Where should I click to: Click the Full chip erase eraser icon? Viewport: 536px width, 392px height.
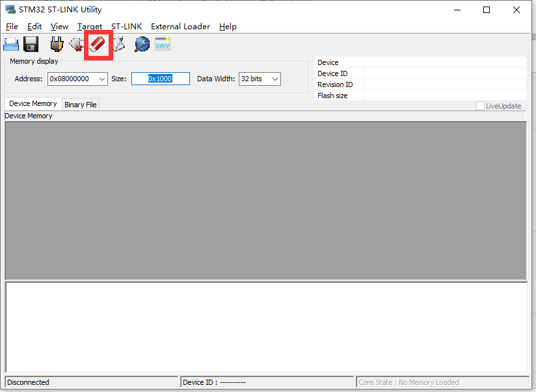point(98,44)
